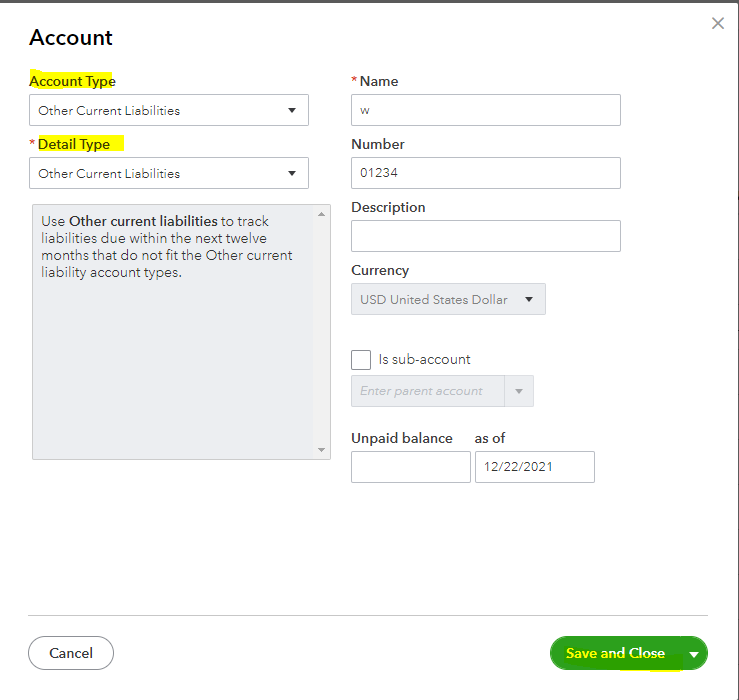Click the Is sub-account label text
The width and height of the screenshot is (739, 700).
[x=424, y=359]
